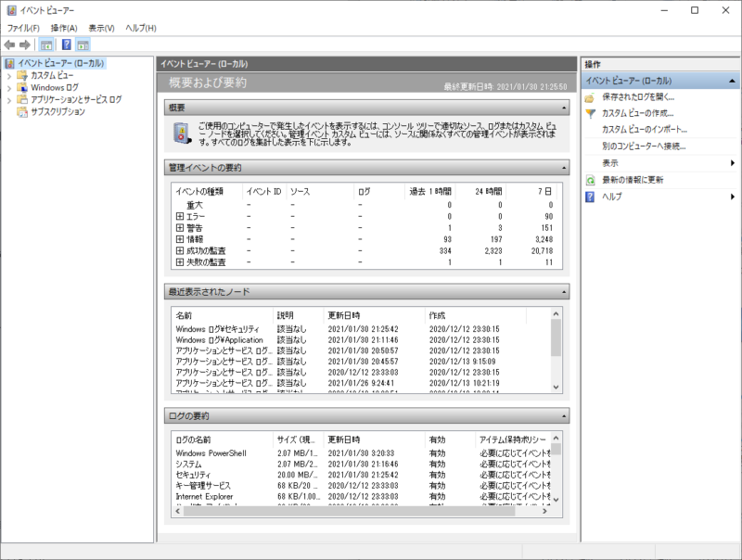Open the 表示(V) menu in the menu bar
Screen dimensions: 742x560
[102, 28]
